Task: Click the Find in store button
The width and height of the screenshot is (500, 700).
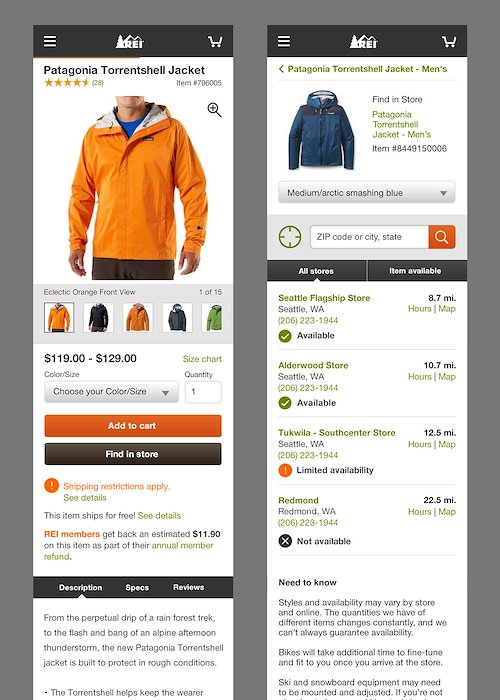Action: coord(133,454)
